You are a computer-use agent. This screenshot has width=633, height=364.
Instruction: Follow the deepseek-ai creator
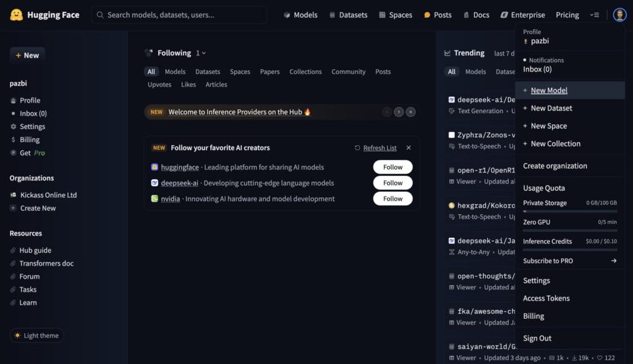tap(393, 183)
